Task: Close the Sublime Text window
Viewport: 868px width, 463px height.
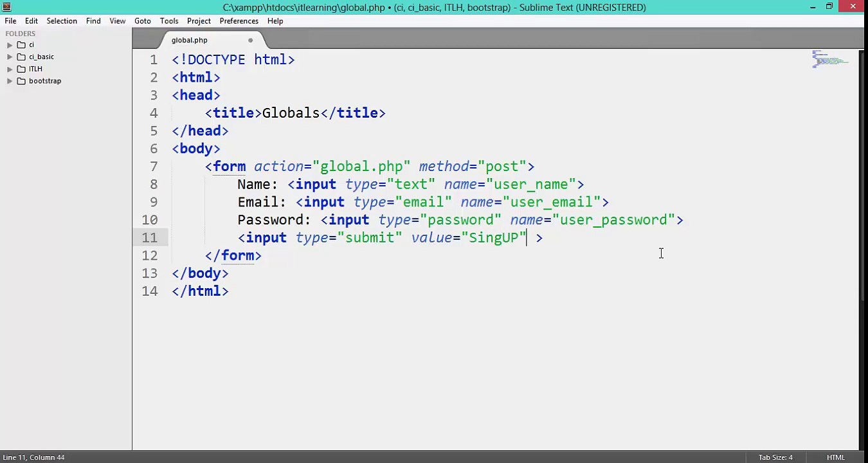Action: [x=853, y=6]
